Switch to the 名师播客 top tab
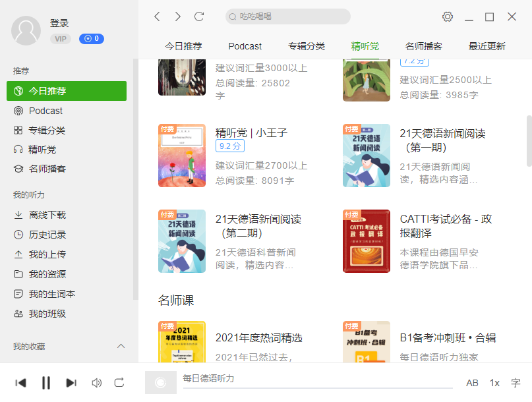Viewport: 532px width, 402px height. click(x=423, y=46)
